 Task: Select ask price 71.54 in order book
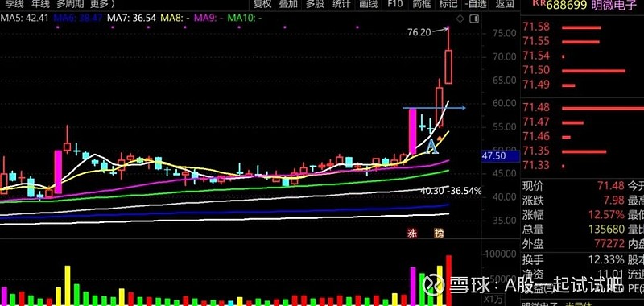(x=536, y=56)
